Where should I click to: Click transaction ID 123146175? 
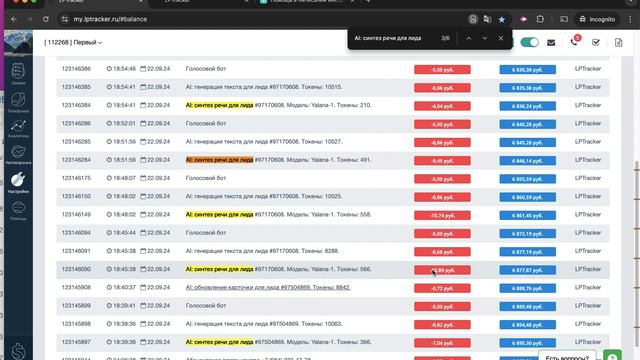(76, 178)
